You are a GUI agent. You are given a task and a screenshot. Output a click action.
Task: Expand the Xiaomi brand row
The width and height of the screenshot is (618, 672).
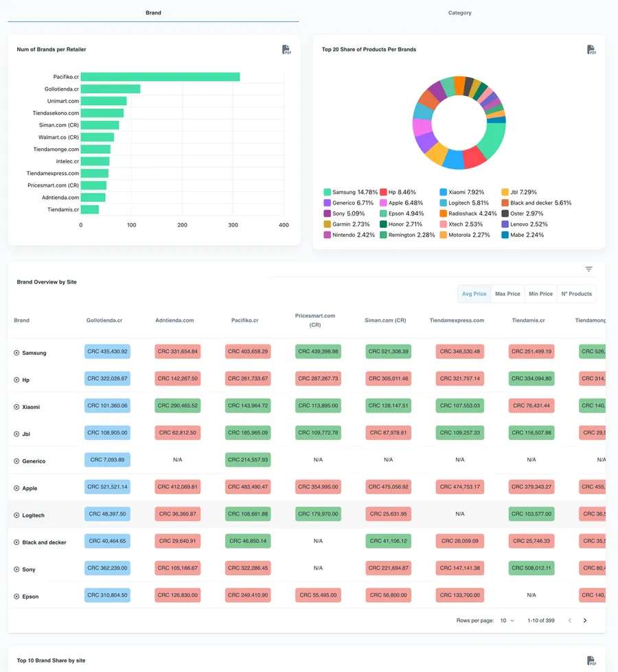pyautogui.click(x=16, y=407)
